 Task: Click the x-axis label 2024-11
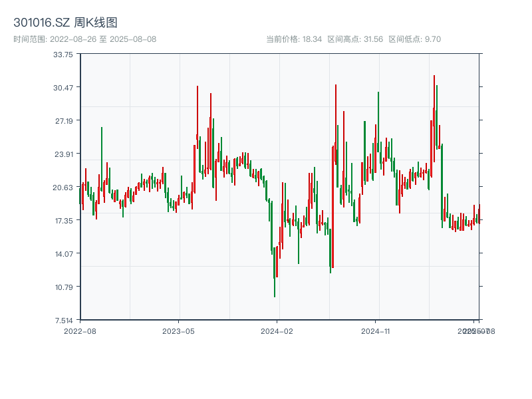[x=375, y=331]
